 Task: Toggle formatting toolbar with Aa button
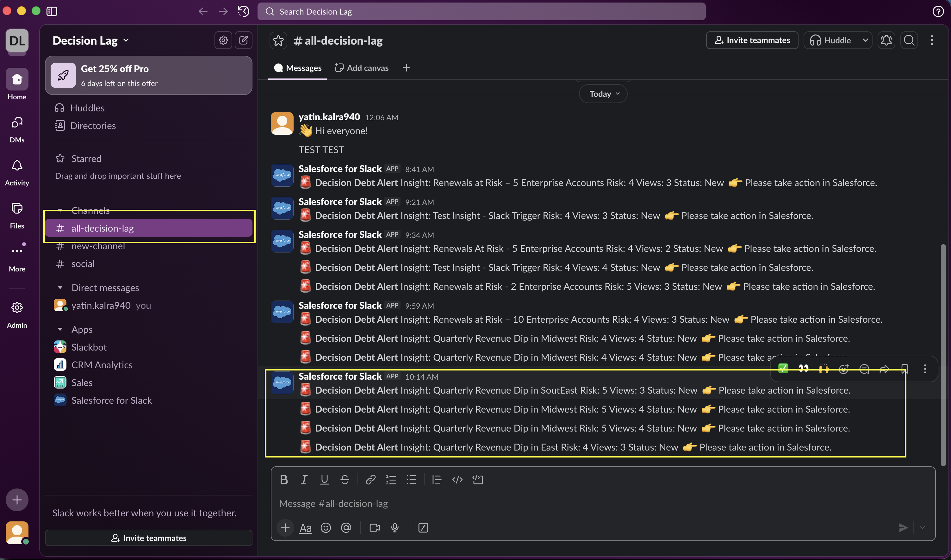point(305,527)
